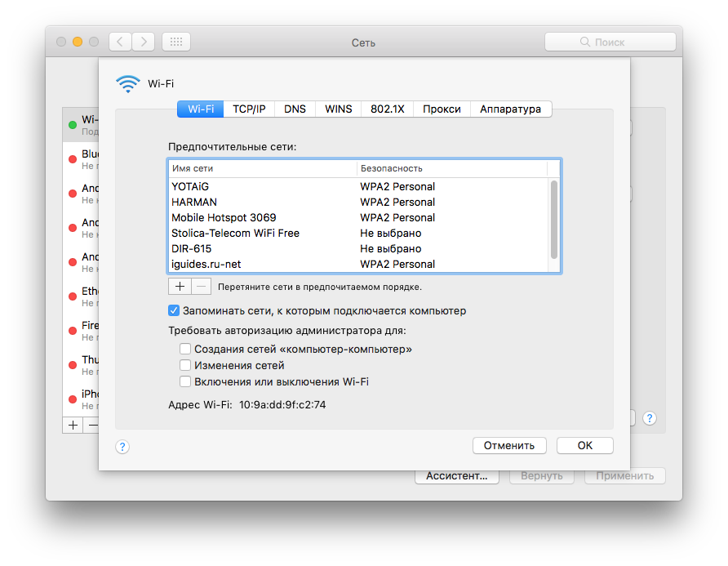Viewport: 728px width, 566px height.
Task: Enable admin authorization for changing networks
Action: tap(185, 365)
